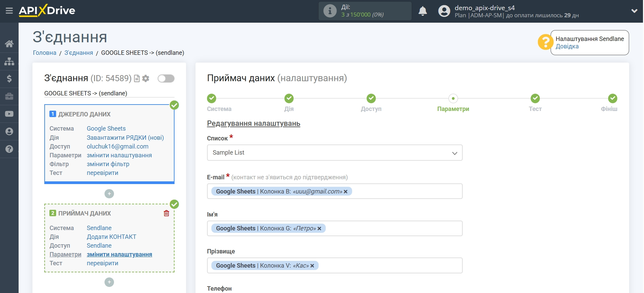Screen dimensions: 644x293
Task: Click the Редагування налаштувань heading
Action: point(254,123)
